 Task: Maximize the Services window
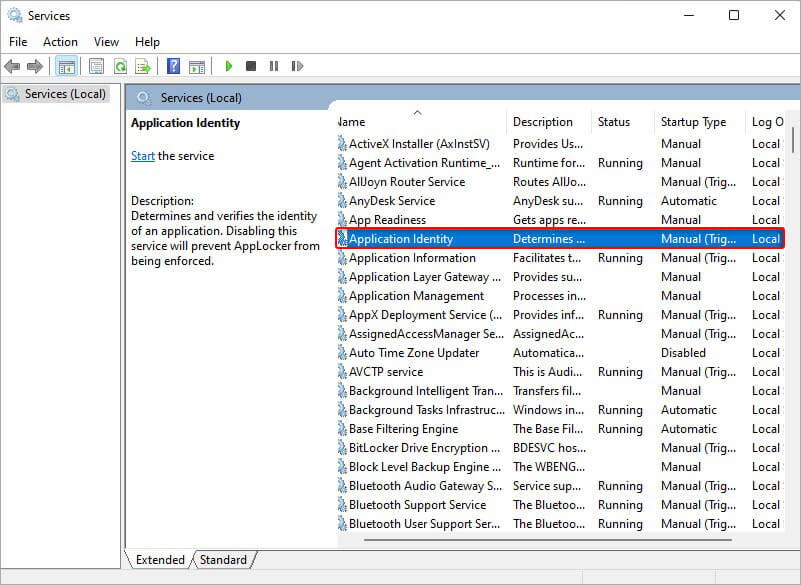tap(734, 15)
